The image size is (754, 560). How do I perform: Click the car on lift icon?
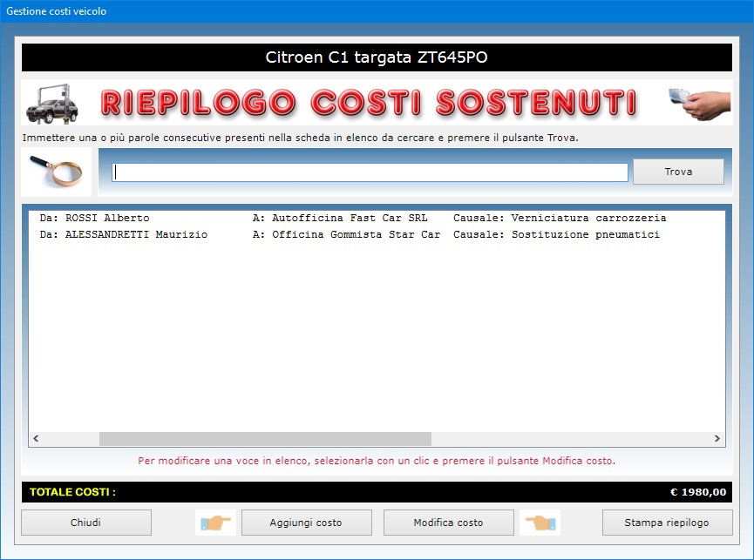point(52,104)
